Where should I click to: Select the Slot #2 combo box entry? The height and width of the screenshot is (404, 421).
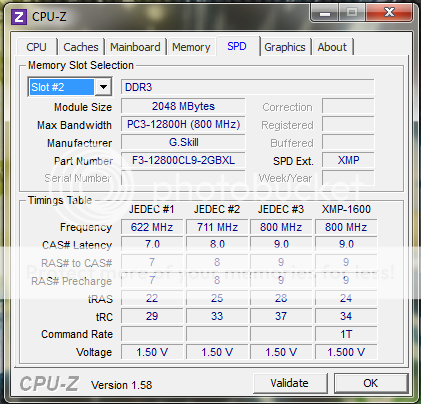[x=62, y=87]
